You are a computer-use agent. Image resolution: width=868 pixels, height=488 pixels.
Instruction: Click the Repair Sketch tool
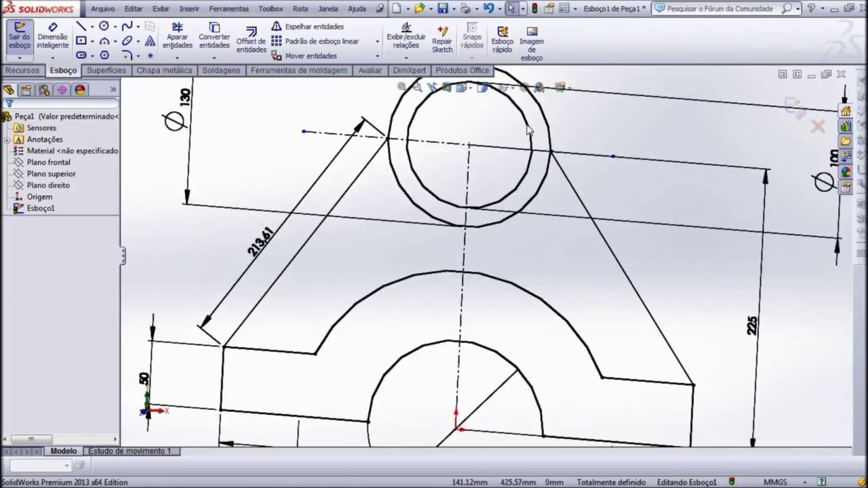(442, 39)
